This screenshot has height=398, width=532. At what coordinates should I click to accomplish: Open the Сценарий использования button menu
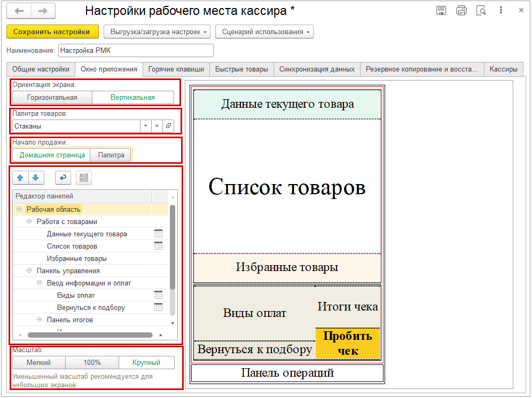(264, 32)
